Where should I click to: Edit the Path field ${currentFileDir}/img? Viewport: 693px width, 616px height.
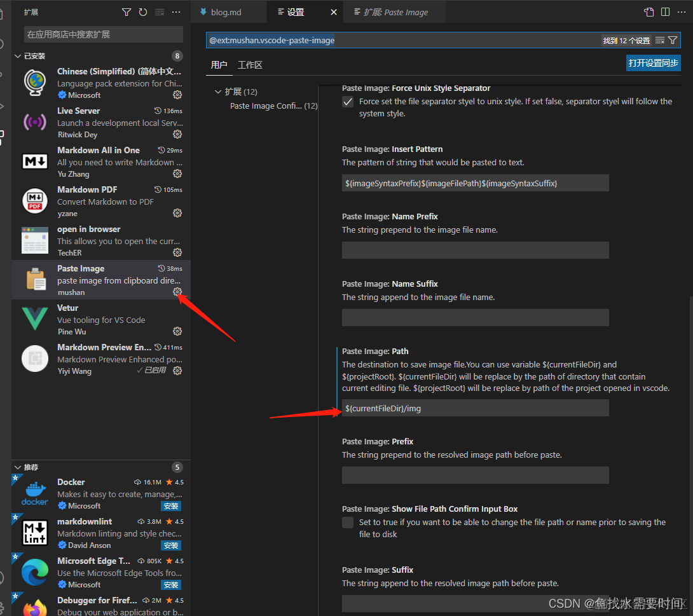click(x=475, y=408)
